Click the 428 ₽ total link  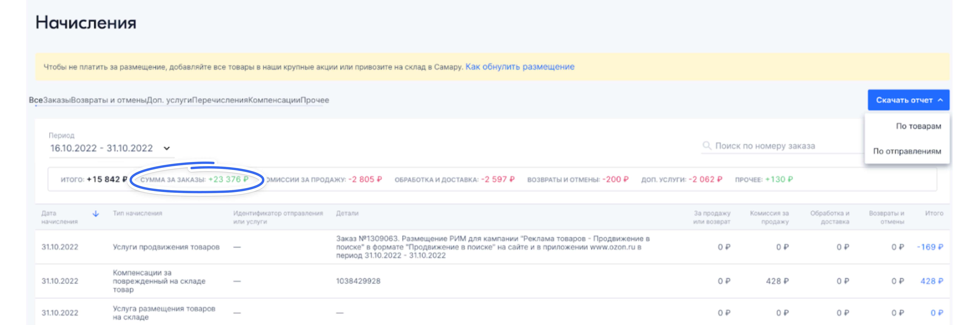tap(932, 281)
